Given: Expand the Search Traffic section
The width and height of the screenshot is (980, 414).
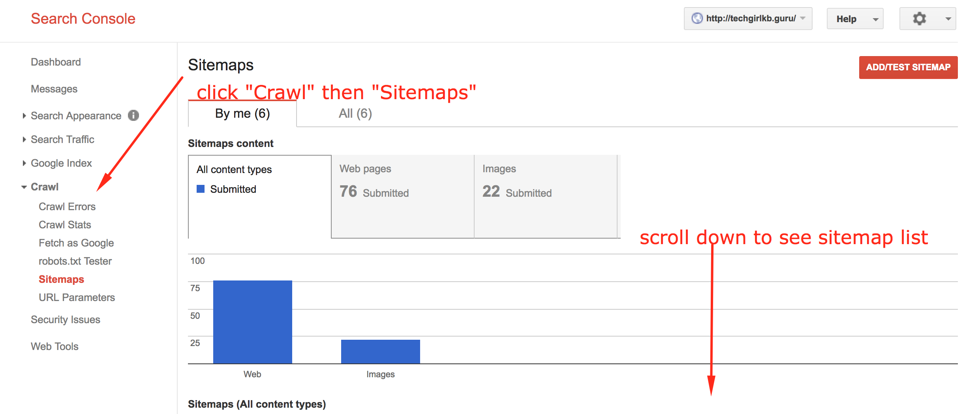Looking at the screenshot, I should coord(62,139).
